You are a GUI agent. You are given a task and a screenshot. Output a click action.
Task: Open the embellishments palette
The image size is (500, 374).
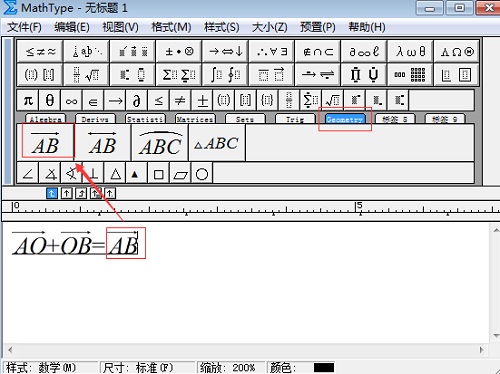tap(133, 51)
